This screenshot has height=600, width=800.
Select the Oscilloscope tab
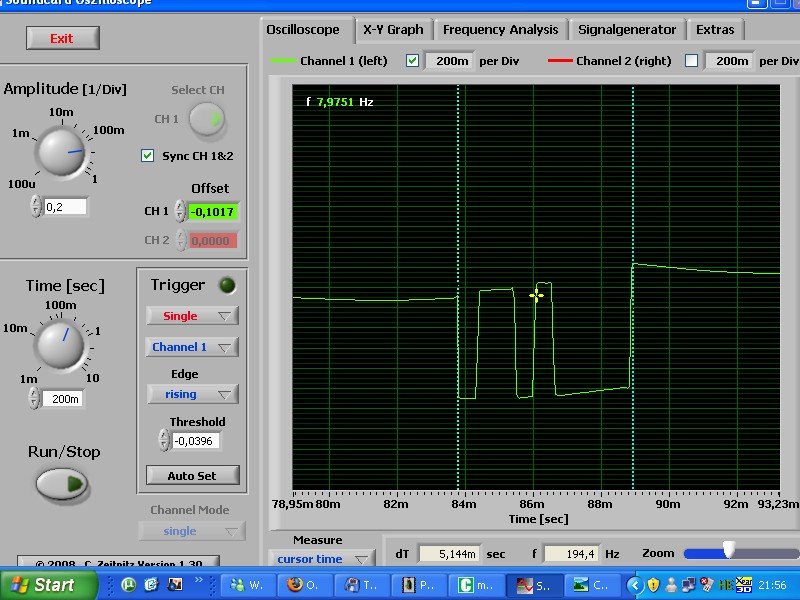[x=303, y=30]
